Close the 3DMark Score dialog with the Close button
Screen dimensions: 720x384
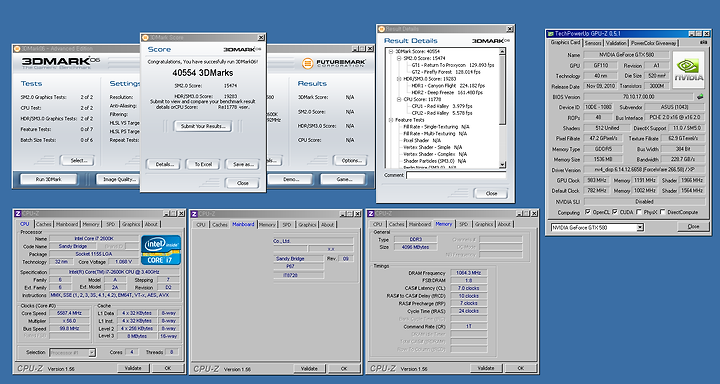point(242,183)
